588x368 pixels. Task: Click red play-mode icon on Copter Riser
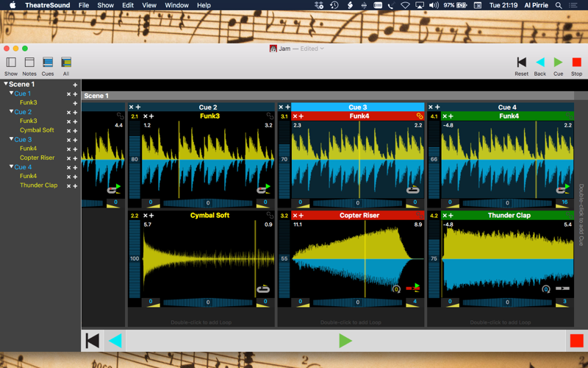[413, 288]
